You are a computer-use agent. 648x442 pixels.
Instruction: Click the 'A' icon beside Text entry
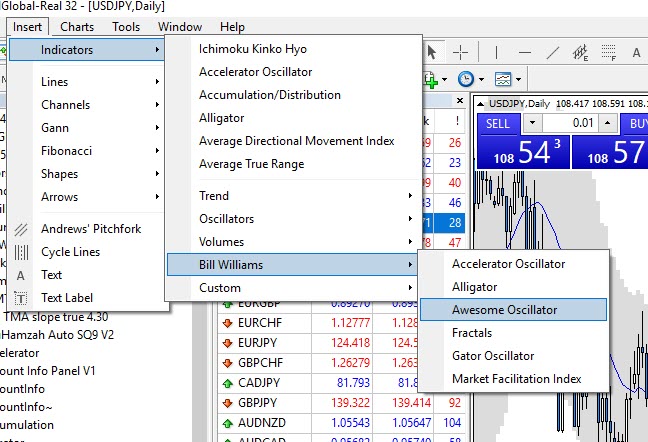pos(21,276)
